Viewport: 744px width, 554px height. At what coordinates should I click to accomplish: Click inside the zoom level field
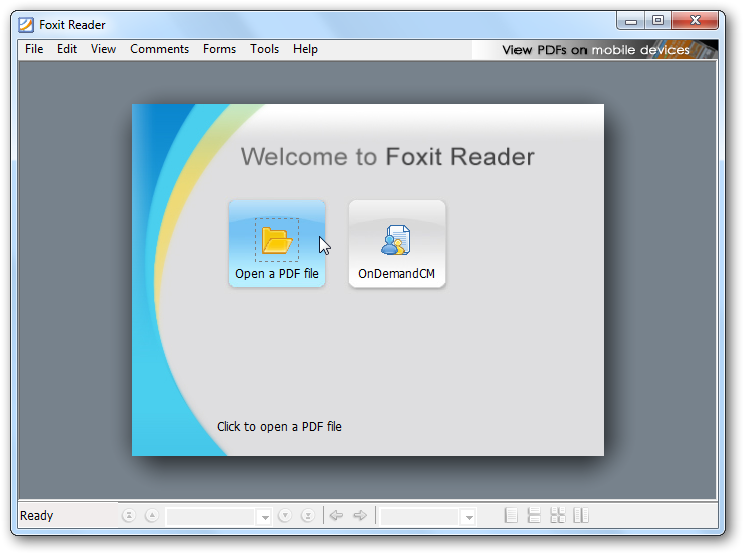419,517
